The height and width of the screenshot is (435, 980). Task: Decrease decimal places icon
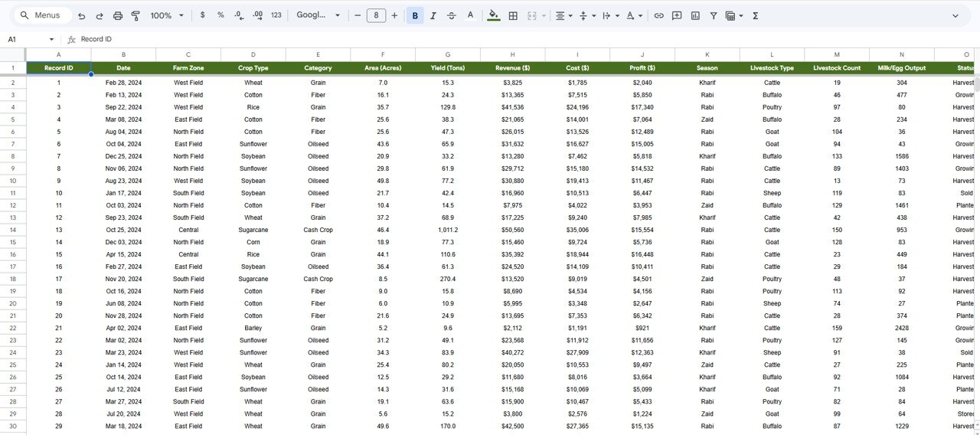point(239,15)
